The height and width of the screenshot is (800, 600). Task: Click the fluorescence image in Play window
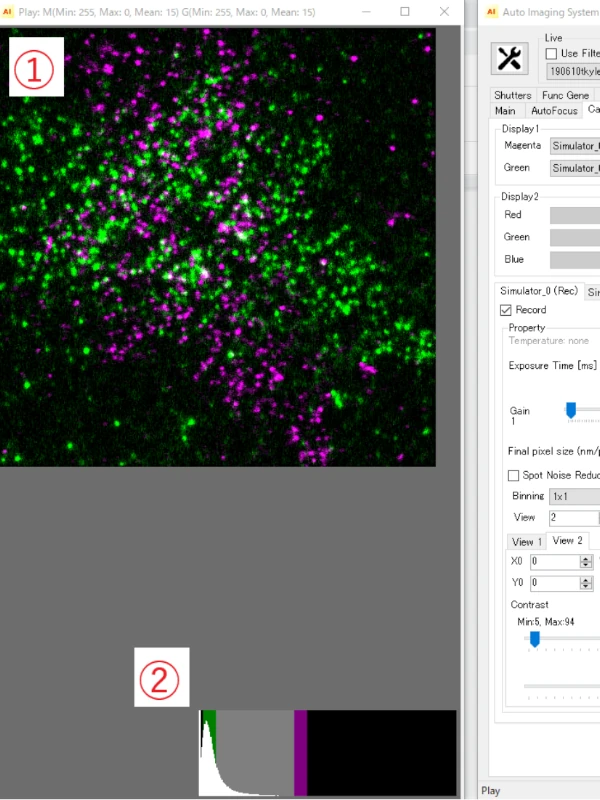click(218, 247)
